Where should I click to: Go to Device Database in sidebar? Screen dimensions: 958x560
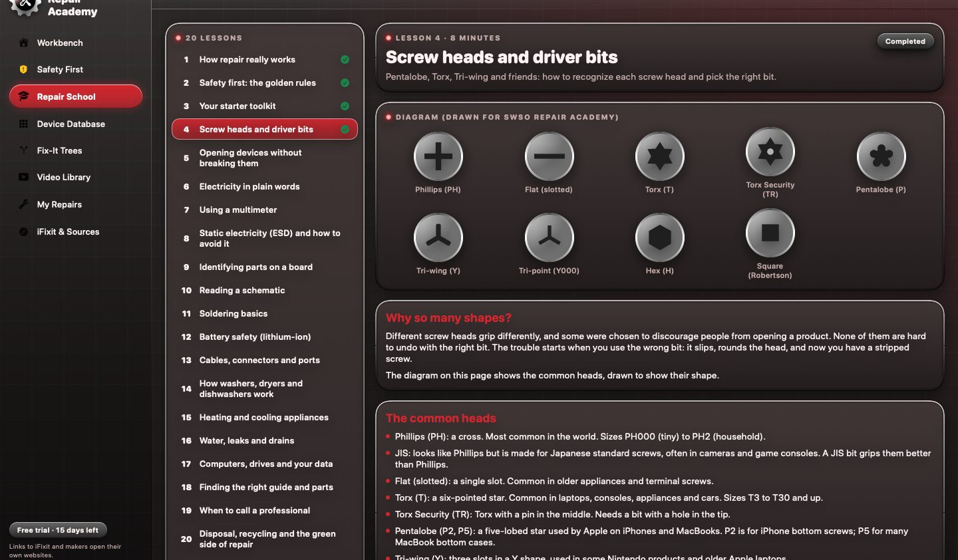pos(76,124)
